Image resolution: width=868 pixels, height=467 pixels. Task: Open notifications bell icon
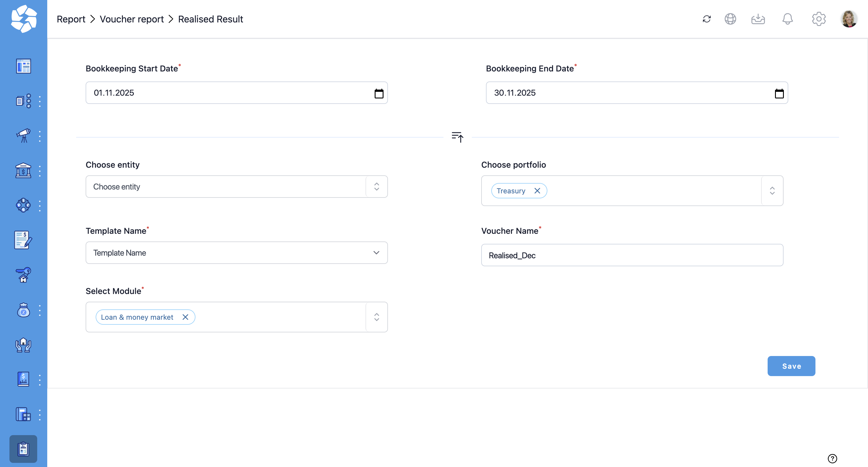pos(787,19)
